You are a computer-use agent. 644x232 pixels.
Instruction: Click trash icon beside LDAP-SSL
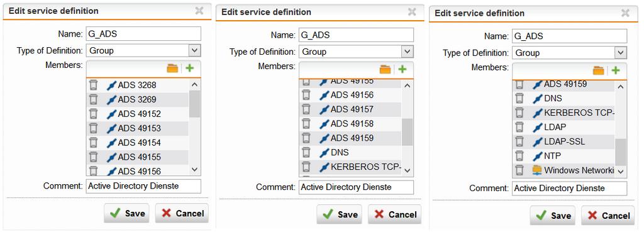click(x=519, y=141)
